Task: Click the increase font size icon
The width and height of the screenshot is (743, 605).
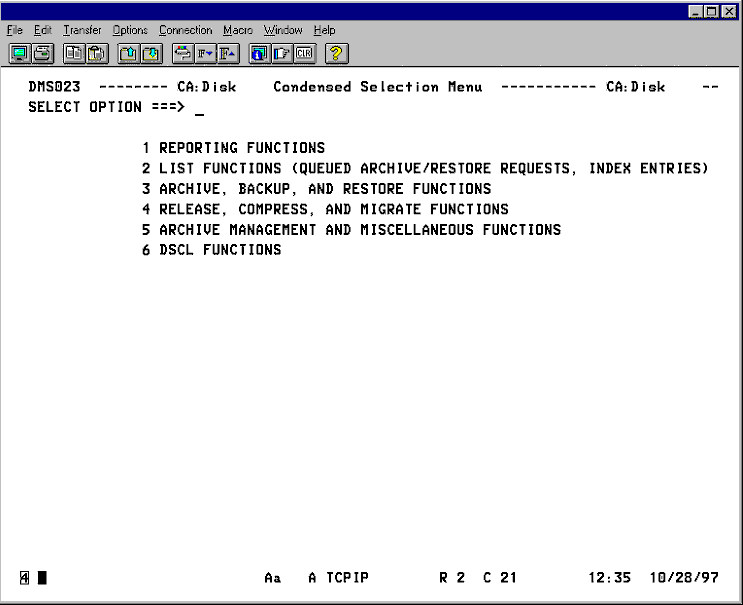Action: point(228,54)
